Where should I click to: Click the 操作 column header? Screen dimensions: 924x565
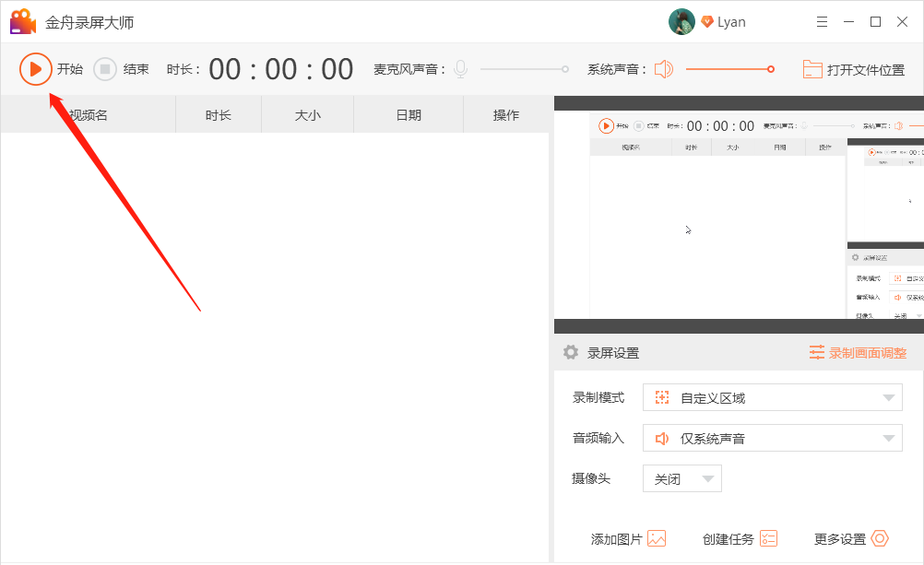click(506, 115)
